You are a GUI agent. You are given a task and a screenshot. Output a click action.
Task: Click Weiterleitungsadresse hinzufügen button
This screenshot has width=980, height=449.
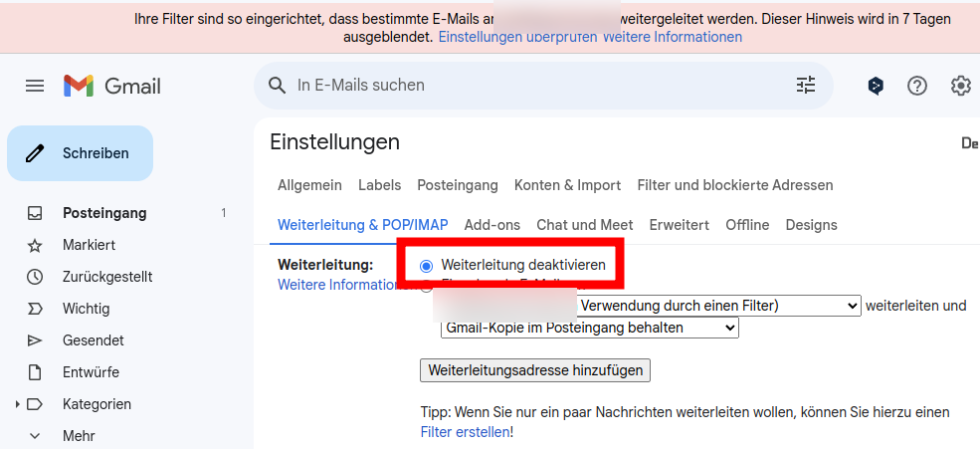coord(535,370)
